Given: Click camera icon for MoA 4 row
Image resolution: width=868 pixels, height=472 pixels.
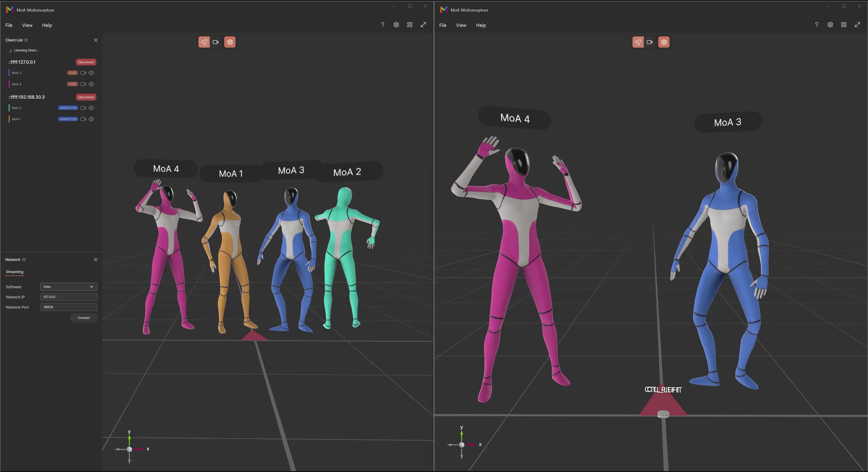Looking at the screenshot, I should click(x=83, y=84).
